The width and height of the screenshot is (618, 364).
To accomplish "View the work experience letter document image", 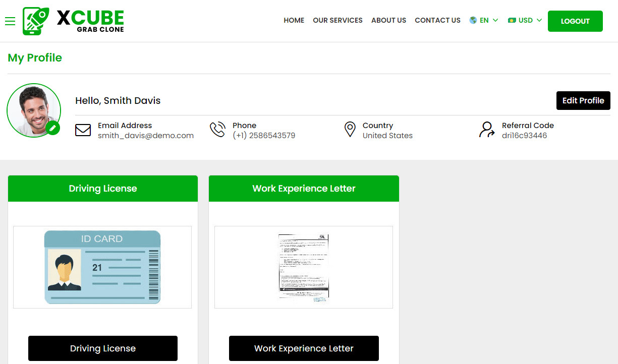I will [x=303, y=267].
